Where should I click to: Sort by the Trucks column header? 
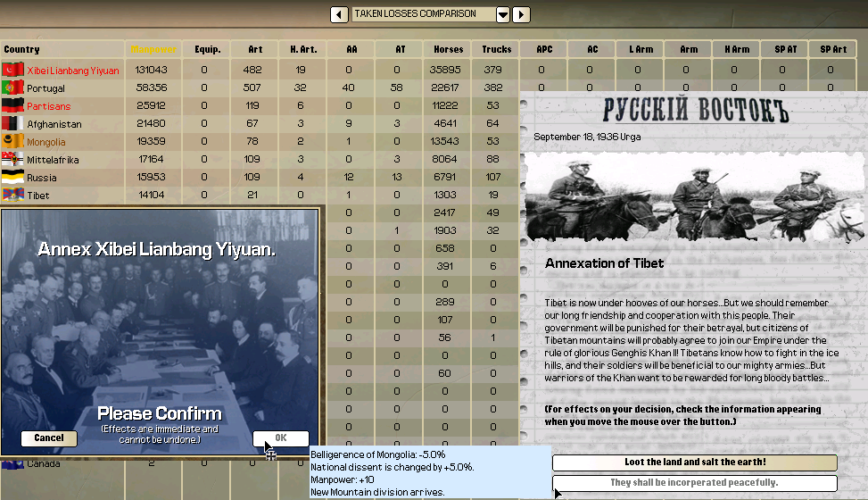coord(497,49)
